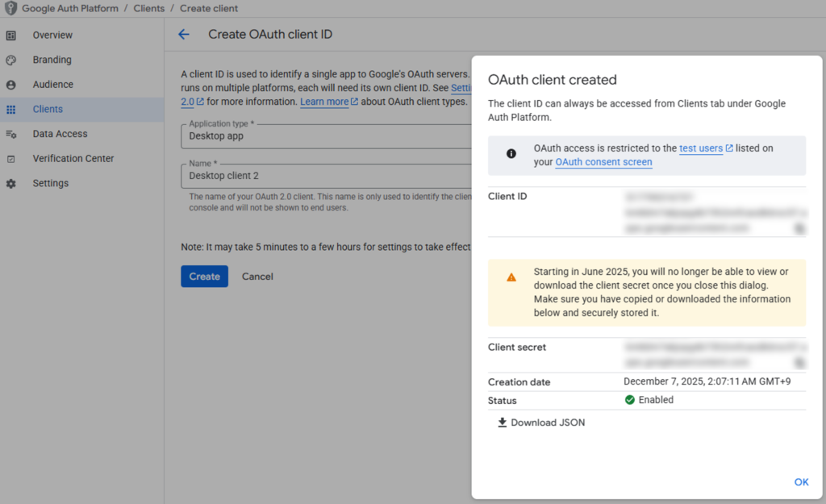Copy the Client secret using copy icon

click(x=799, y=363)
